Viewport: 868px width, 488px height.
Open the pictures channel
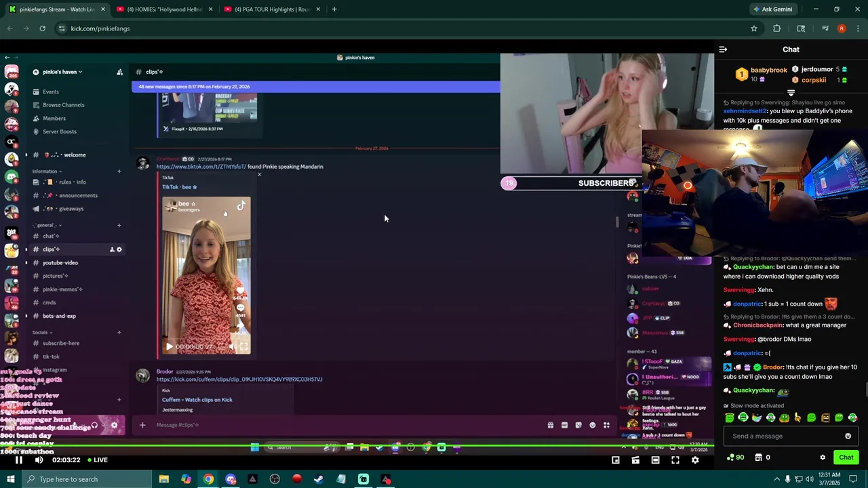[x=55, y=276]
